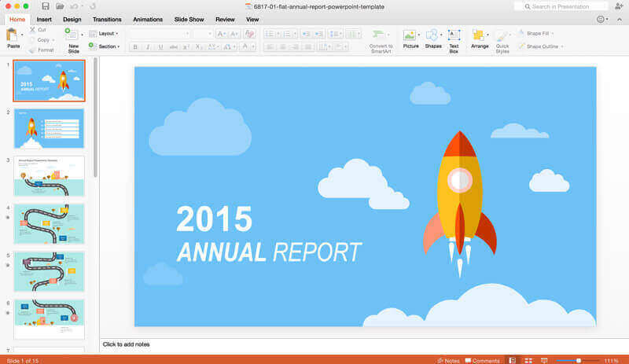
Task: Click the feedback smiley button
Action: [x=601, y=19]
